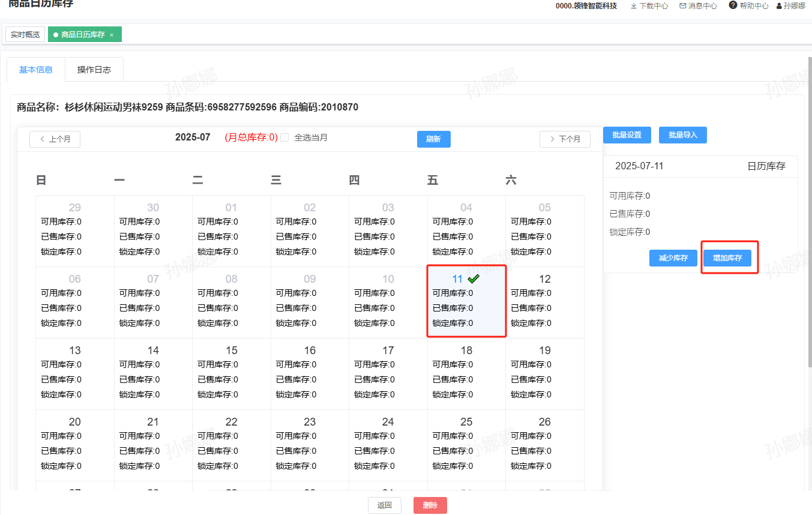812x515 pixels.
Task: Open 消息中心 envelope icon
Action: tap(682, 6)
